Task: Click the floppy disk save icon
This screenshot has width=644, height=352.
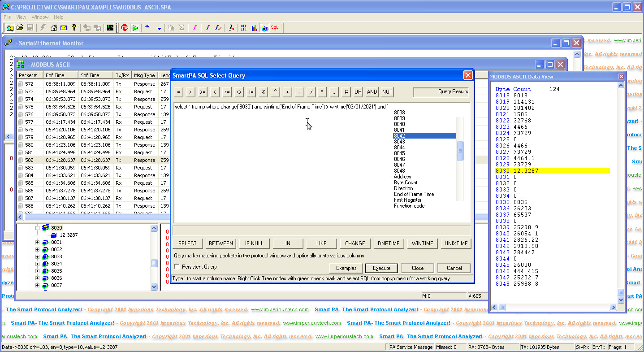Action: [30, 28]
